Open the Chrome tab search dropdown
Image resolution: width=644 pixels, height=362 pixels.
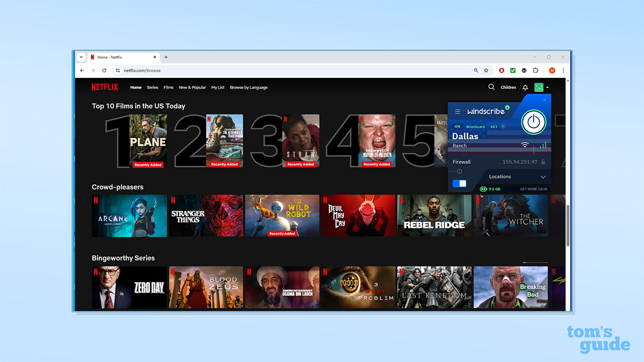click(82, 57)
